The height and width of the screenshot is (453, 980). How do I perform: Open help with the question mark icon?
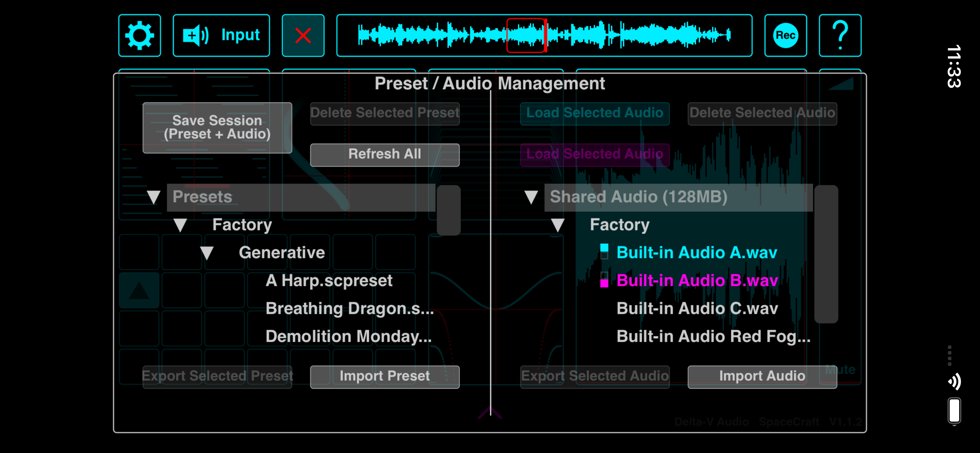coord(840,35)
